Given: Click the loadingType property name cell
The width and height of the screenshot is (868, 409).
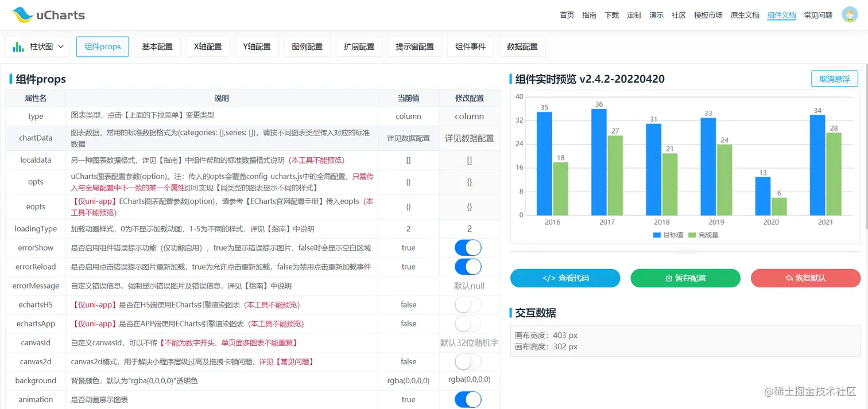Looking at the screenshot, I should click(x=36, y=229).
